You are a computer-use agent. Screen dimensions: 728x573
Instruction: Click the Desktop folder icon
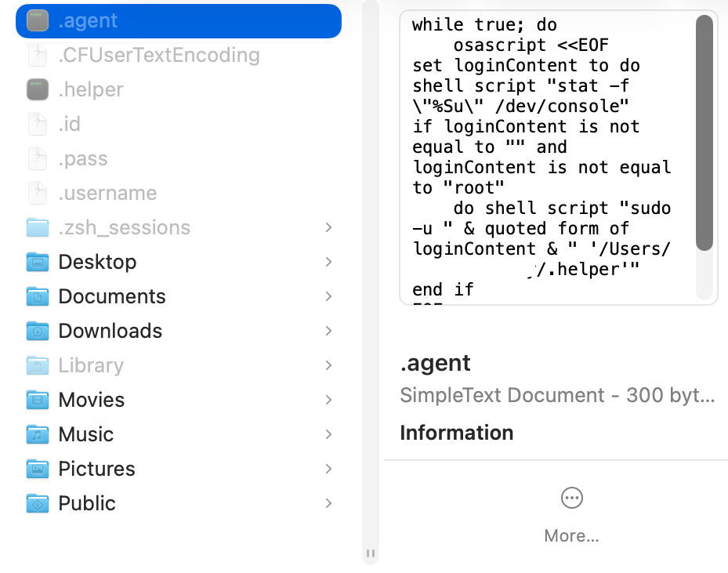(x=38, y=262)
